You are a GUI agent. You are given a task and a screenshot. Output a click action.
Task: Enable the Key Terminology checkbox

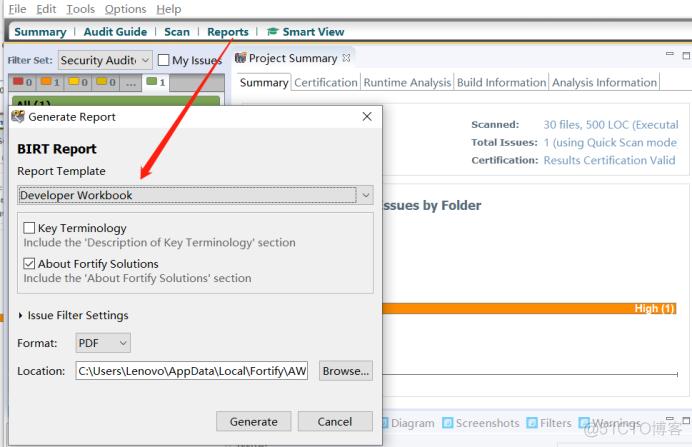coord(29,228)
